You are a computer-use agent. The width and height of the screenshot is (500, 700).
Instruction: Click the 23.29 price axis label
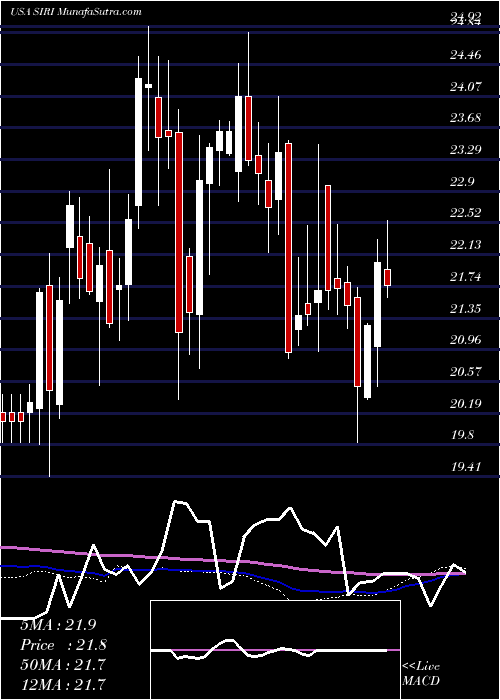(466, 150)
